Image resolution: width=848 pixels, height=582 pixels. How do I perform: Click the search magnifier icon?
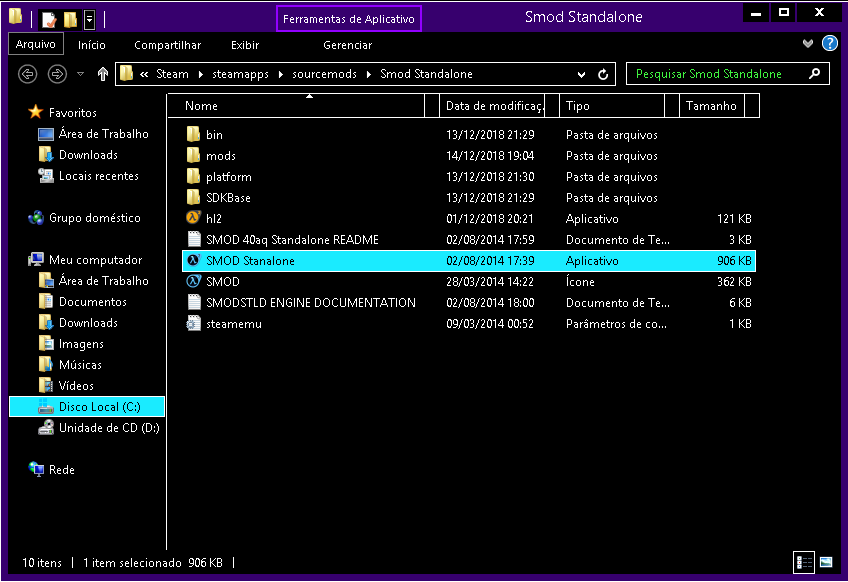click(814, 74)
